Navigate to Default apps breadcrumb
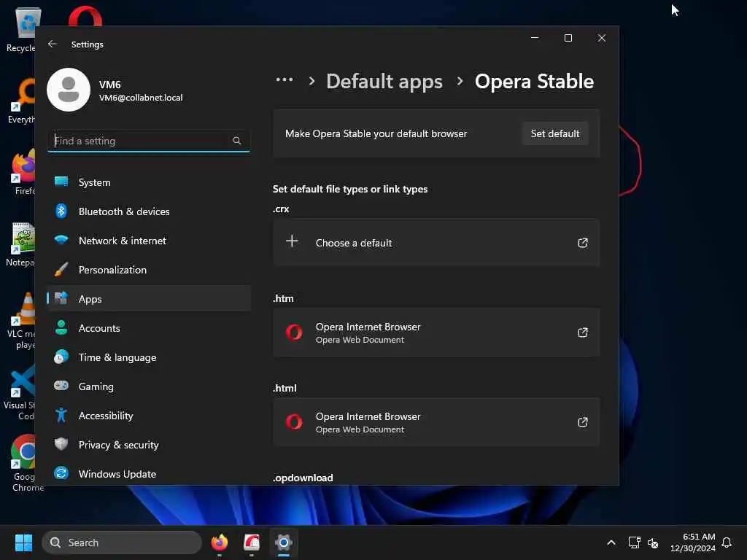Screen dimensions: 747x560 pyautogui.click(x=384, y=82)
